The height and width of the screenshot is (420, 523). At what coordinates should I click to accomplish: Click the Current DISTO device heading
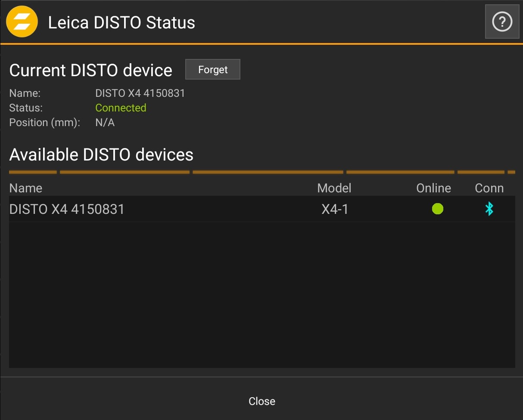click(90, 70)
